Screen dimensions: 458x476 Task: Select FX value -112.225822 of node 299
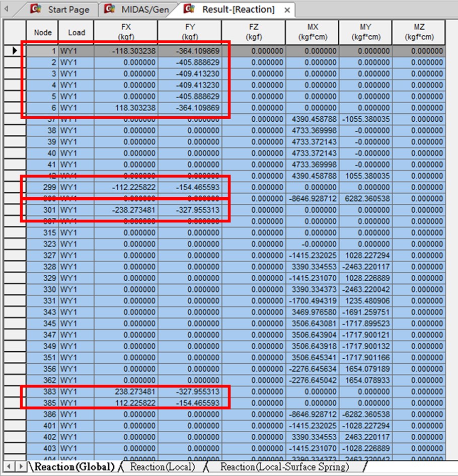[126, 187]
